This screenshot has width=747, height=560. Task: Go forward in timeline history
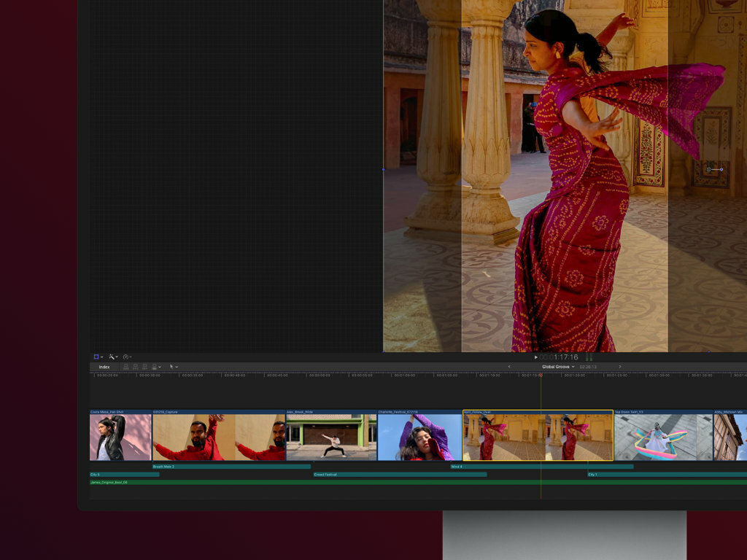point(620,367)
